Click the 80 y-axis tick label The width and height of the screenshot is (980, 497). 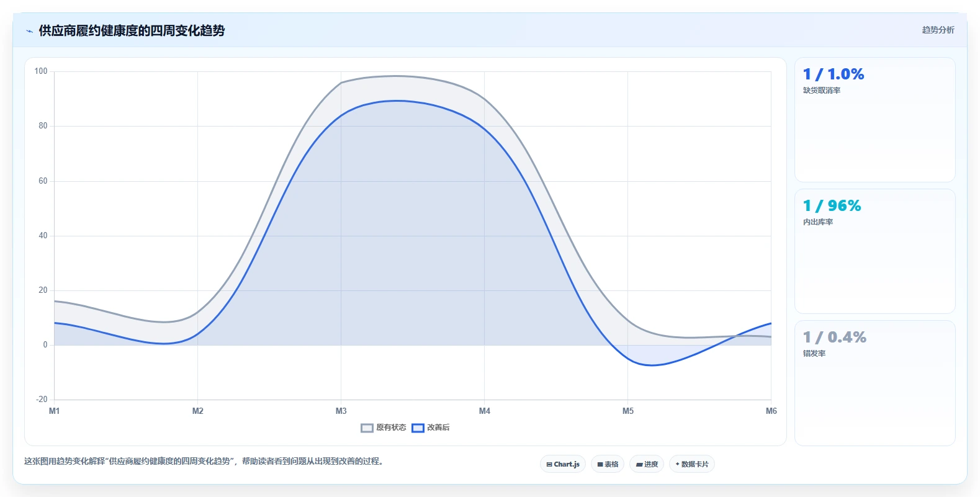(x=43, y=126)
